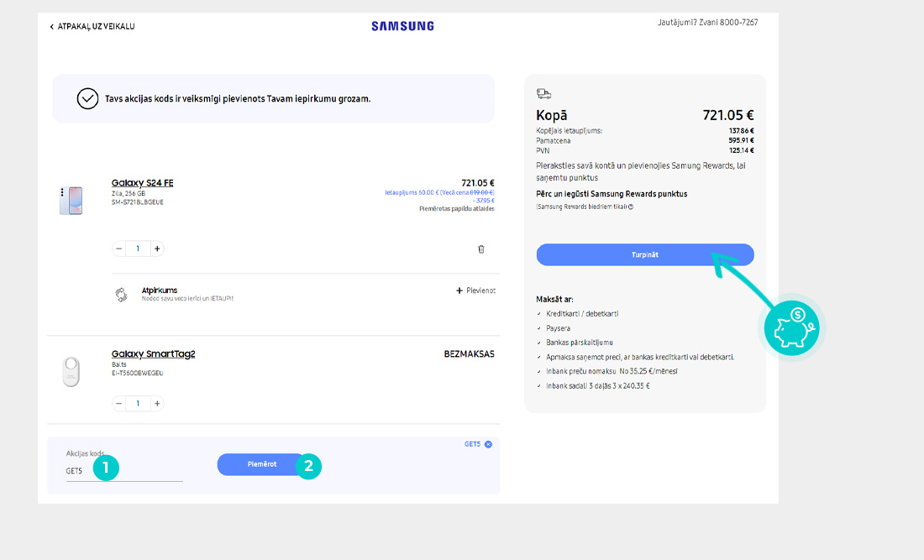The image size is (924, 560).
Task: Click the Piemērotas papildu atlaides text
Action: pyautogui.click(x=457, y=209)
